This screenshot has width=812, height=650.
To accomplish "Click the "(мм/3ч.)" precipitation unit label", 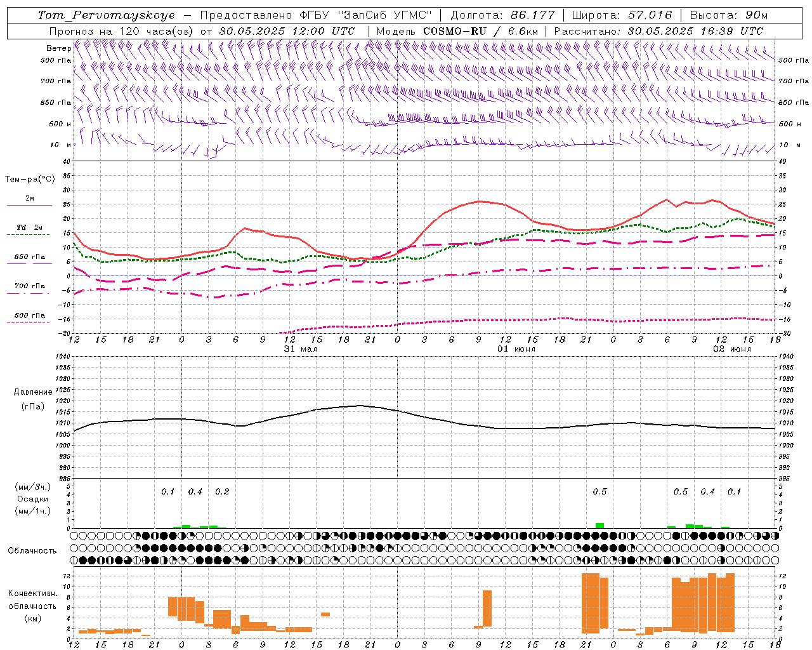I will point(33,487).
